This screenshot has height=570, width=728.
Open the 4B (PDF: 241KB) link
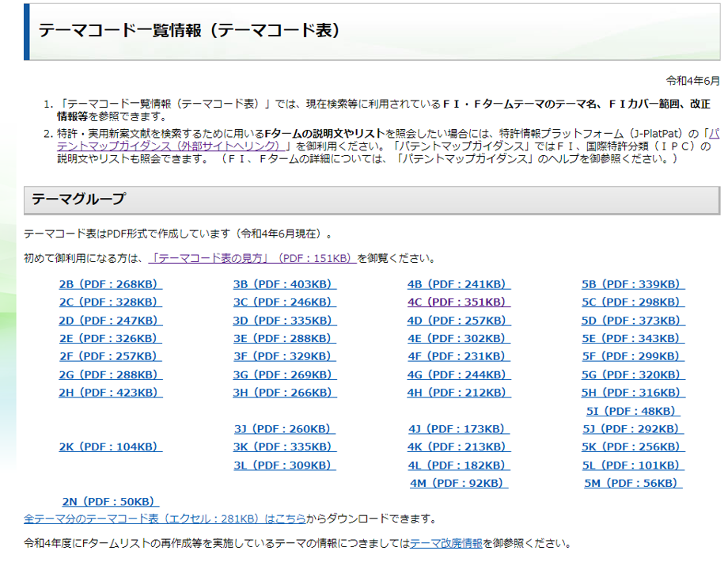click(459, 284)
